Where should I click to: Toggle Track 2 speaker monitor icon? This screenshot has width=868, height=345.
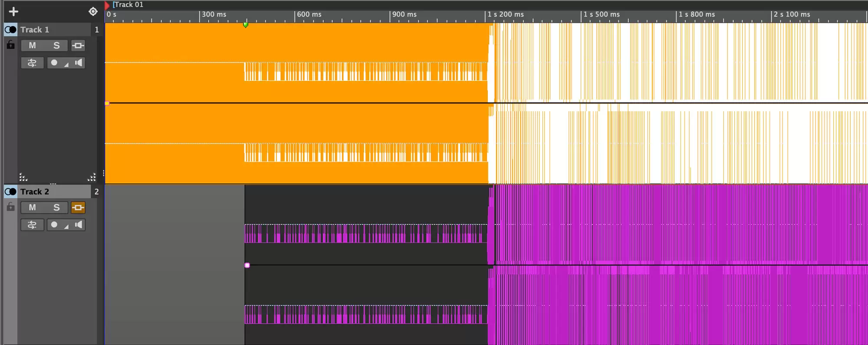79,225
